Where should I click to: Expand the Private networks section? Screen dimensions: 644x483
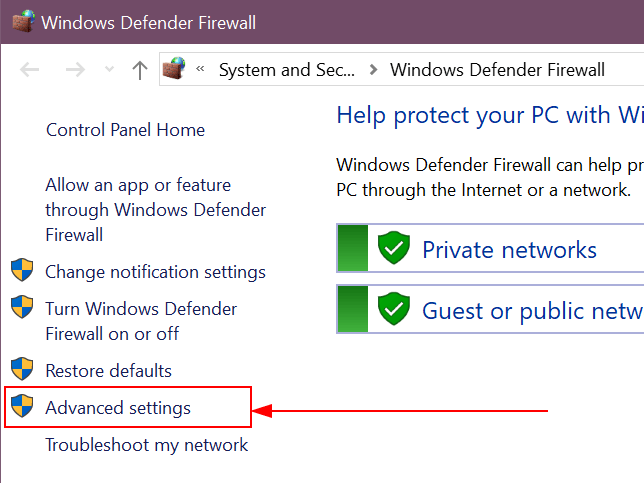[509, 249]
